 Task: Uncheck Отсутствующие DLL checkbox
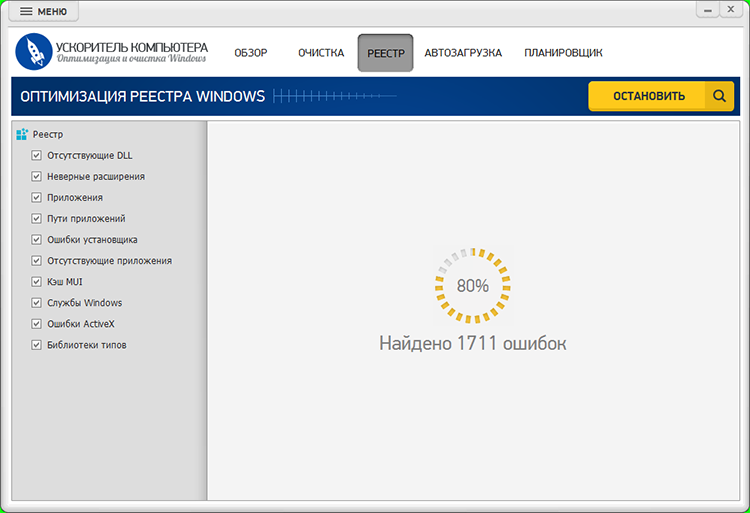tap(37, 156)
